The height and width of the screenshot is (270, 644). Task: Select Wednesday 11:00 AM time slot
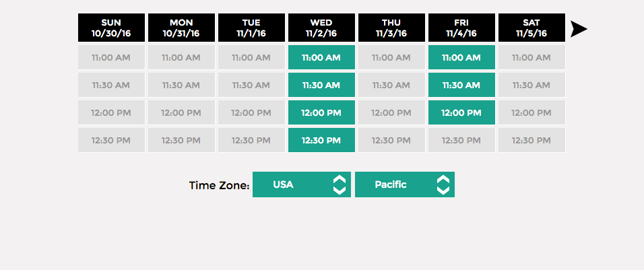coord(321,58)
